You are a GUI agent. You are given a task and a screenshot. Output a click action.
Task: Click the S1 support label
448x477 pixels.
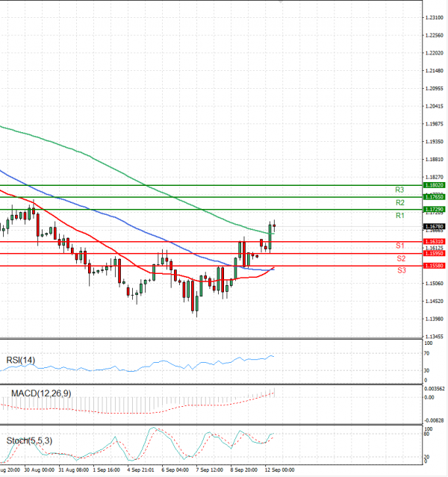click(400, 246)
